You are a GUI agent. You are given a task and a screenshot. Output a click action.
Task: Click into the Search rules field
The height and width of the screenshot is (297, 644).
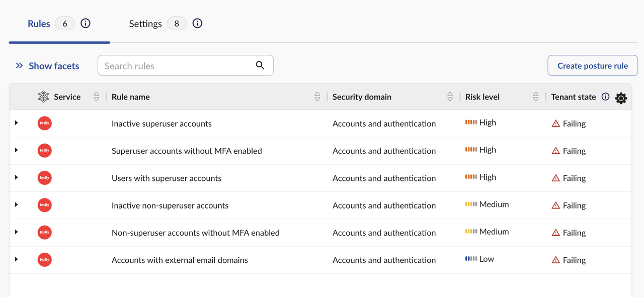(176, 66)
